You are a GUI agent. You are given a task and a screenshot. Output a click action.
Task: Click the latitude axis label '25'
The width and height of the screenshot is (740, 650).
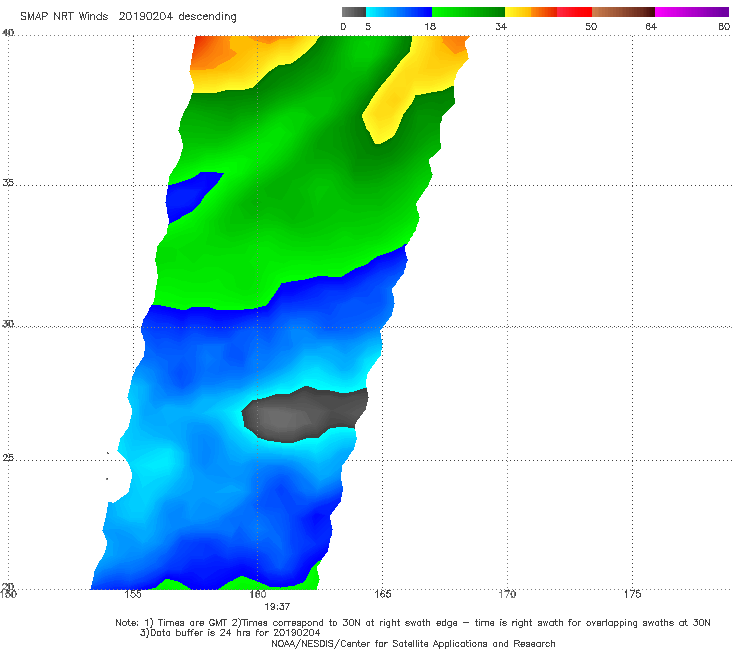coord(8,457)
